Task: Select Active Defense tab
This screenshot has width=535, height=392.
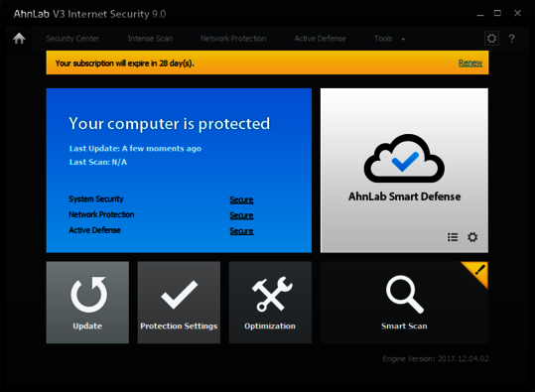Action: (x=320, y=39)
